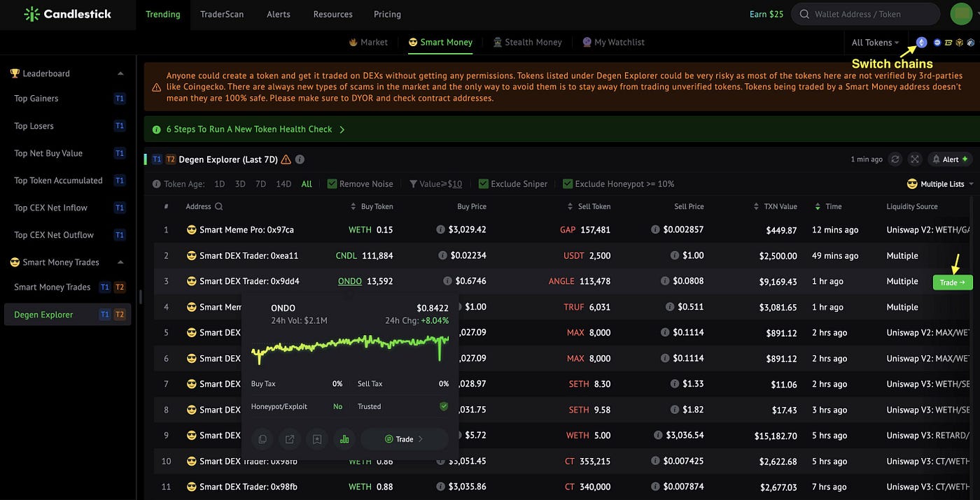
Task: Click the warning triangle beside Degen Explorer title
Action: click(x=286, y=159)
